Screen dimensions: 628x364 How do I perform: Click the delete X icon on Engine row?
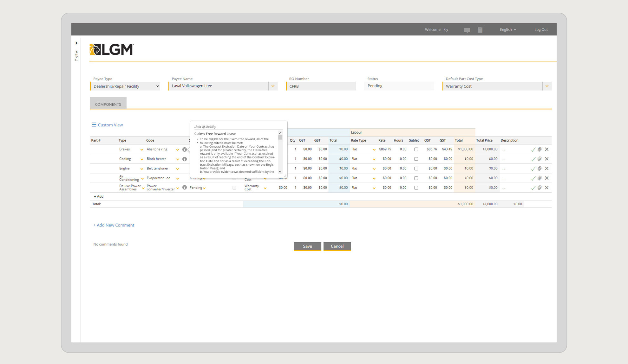pyautogui.click(x=547, y=168)
